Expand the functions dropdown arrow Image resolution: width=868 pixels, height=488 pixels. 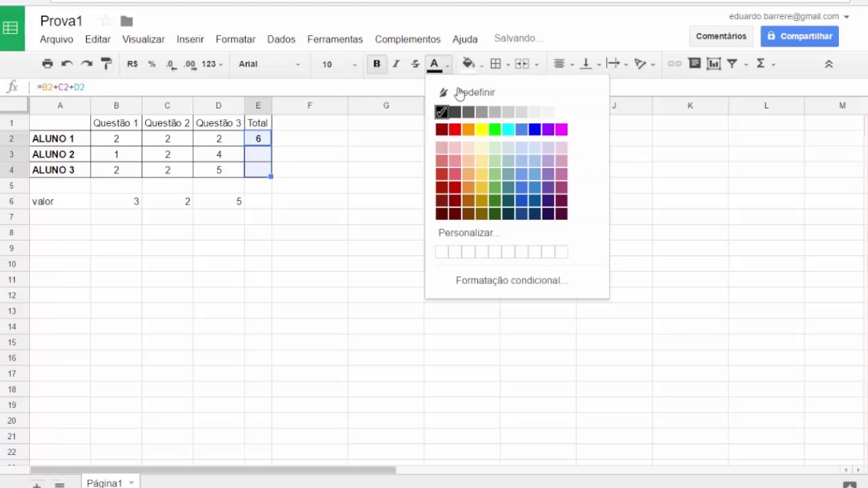click(x=773, y=64)
